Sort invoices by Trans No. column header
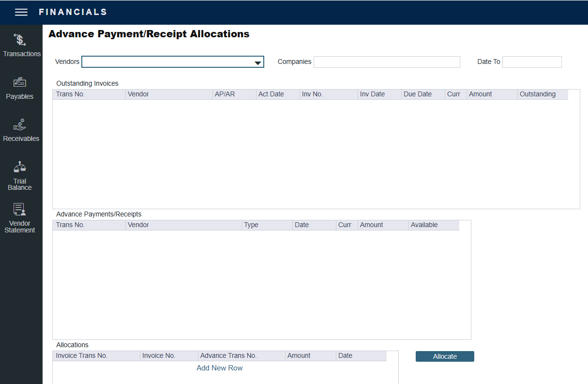 pos(70,94)
